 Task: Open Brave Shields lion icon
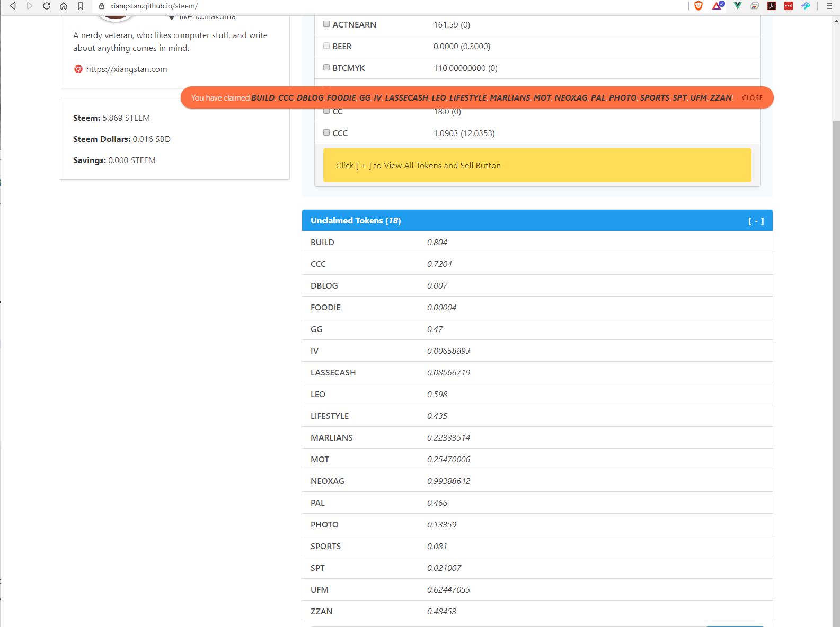pyautogui.click(x=698, y=6)
